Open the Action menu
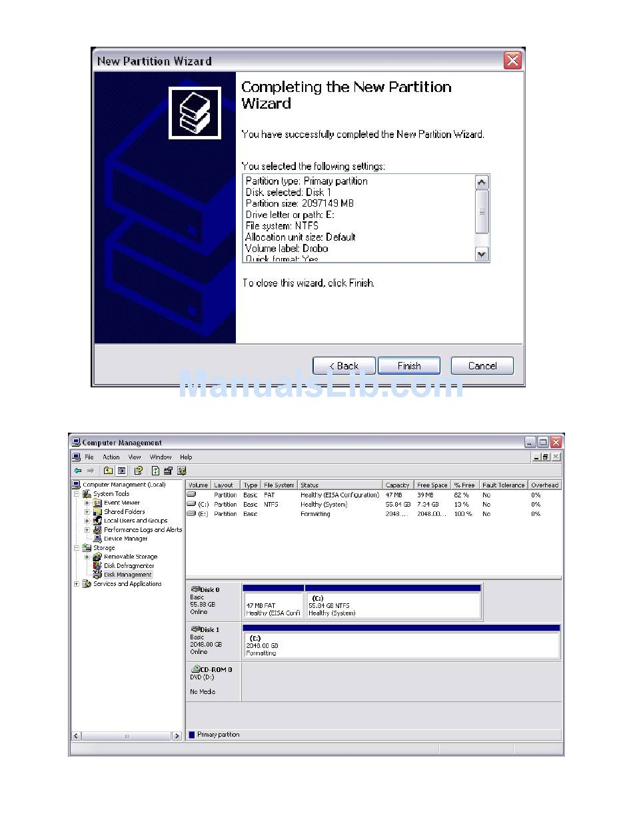The width and height of the screenshot is (633, 840). pos(111,457)
